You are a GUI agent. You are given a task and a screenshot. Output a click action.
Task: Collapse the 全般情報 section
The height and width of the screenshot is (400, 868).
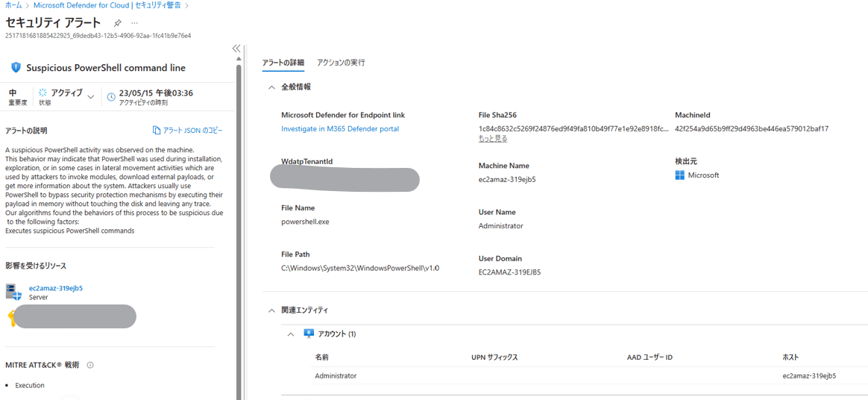click(271, 87)
